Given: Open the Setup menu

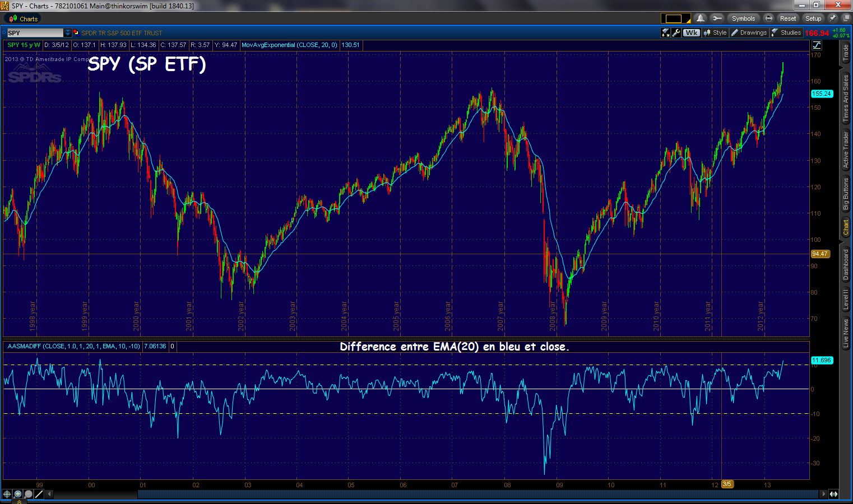Looking at the screenshot, I should coord(813,18).
